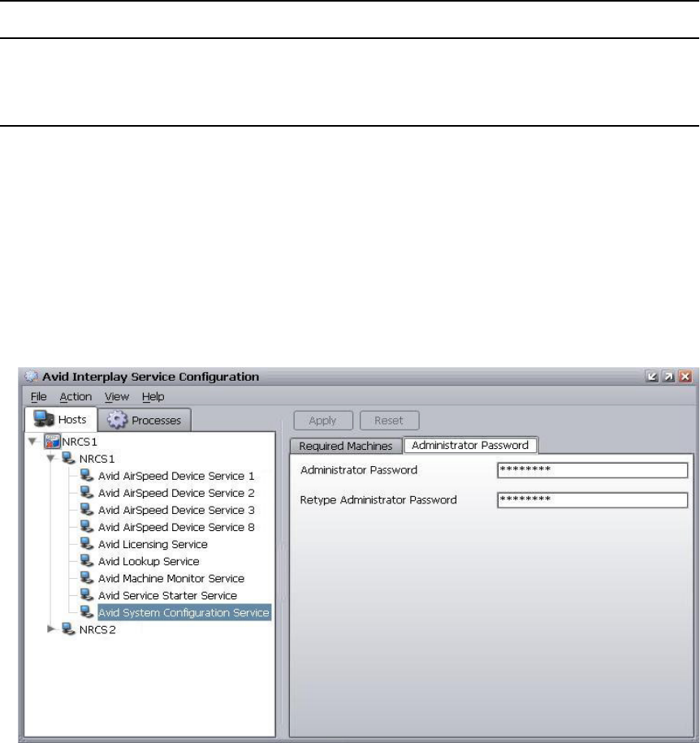Open the View menu
Viewport: 700px width, 743px height.
117,396
